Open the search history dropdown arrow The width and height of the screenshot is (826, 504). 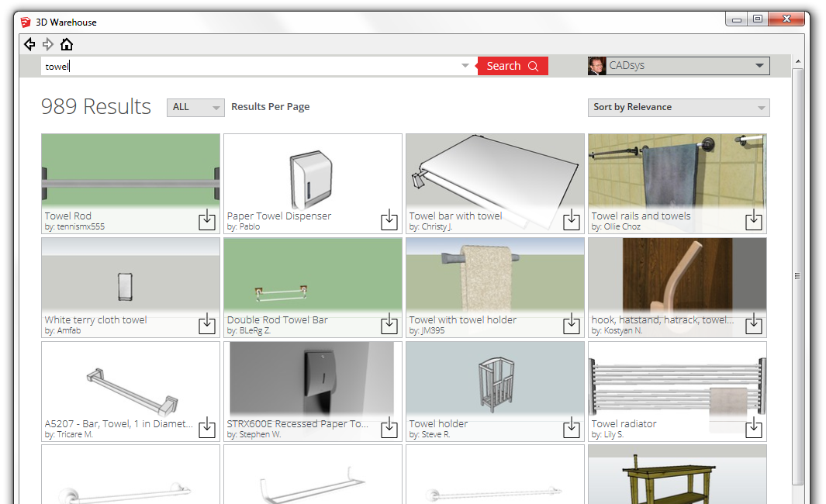pyautogui.click(x=465, y=66)
